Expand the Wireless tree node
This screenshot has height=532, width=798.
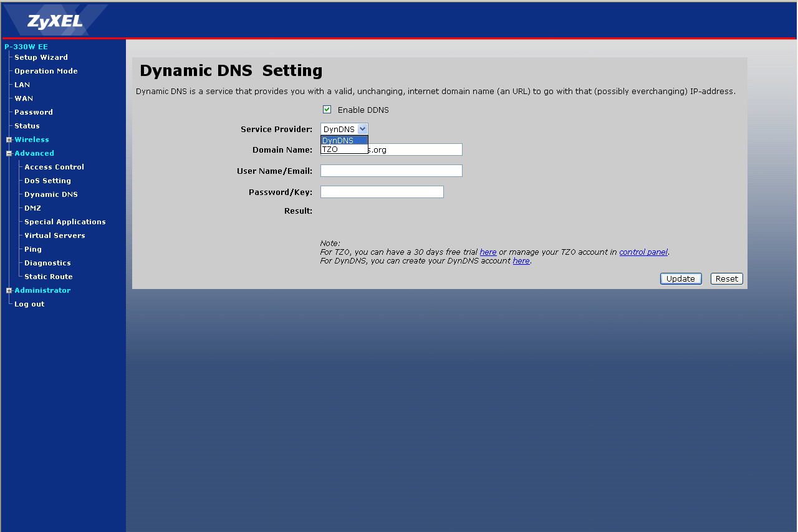[9, 140]
